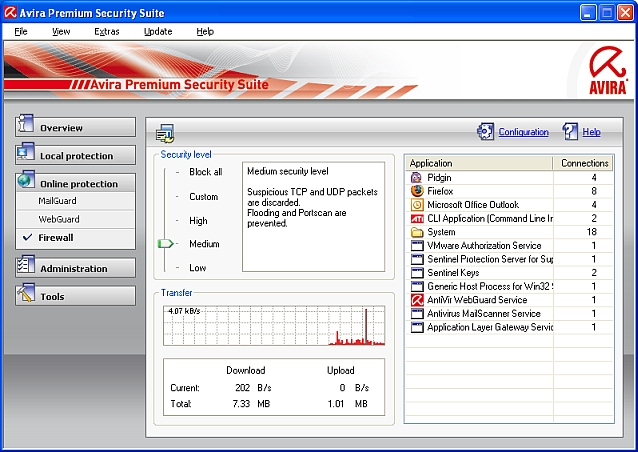Click the Generic Host Process icon
This screenshot has width=638, height=452.
coord(417,286)
